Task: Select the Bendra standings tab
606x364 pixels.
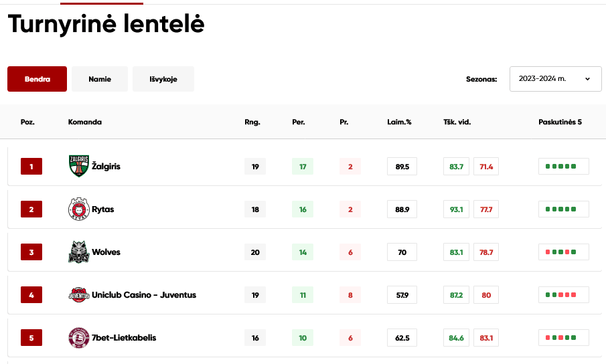Action: (x=37, y=79)
